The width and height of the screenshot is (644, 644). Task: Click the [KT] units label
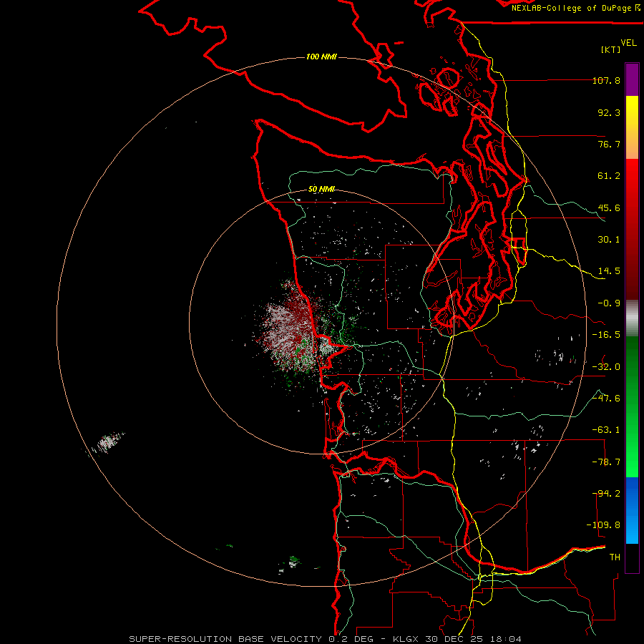(610, 49)
